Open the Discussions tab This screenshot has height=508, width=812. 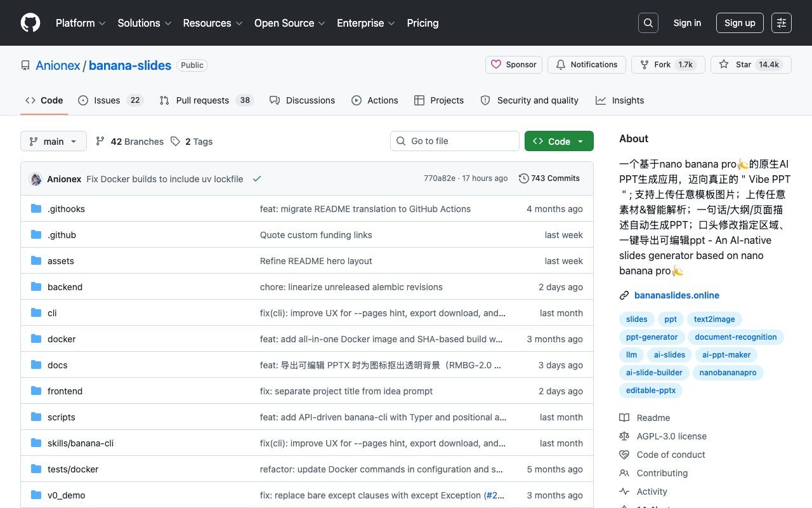coord(302,100)
